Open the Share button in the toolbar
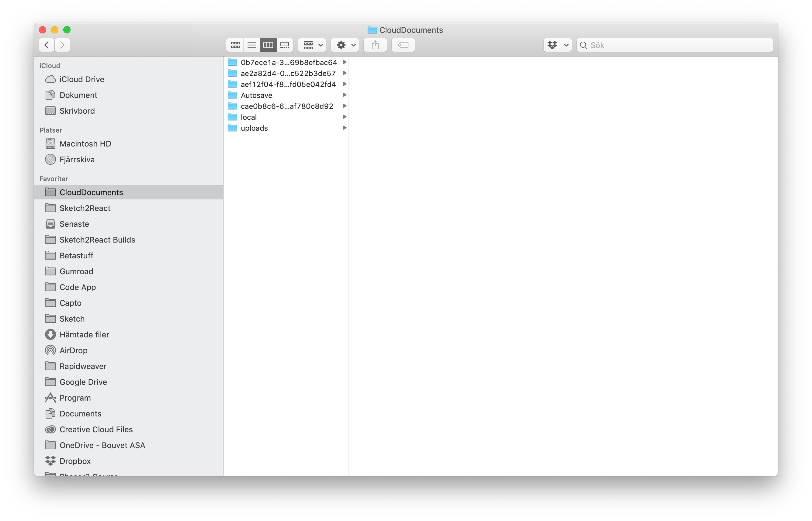 pyautogui.click(x=375, y=45)
